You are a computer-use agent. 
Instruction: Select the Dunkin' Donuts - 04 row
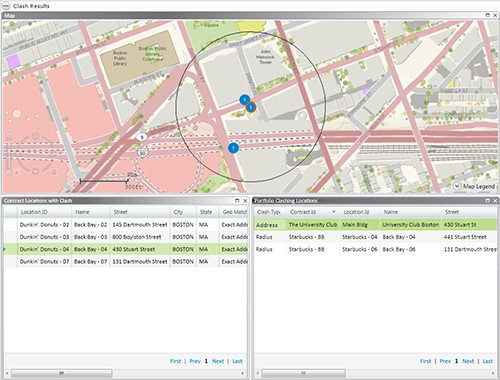(126, 249)
